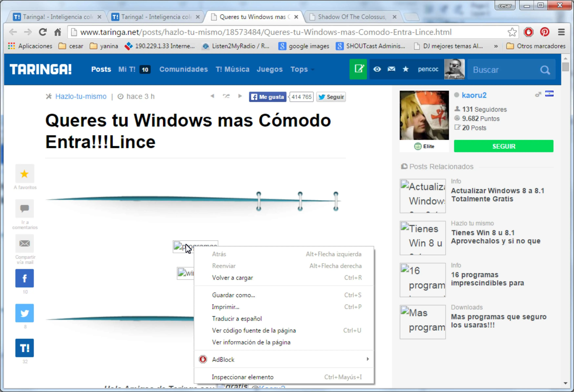Share the post on Twitter sidebar icon

point(24,313)
